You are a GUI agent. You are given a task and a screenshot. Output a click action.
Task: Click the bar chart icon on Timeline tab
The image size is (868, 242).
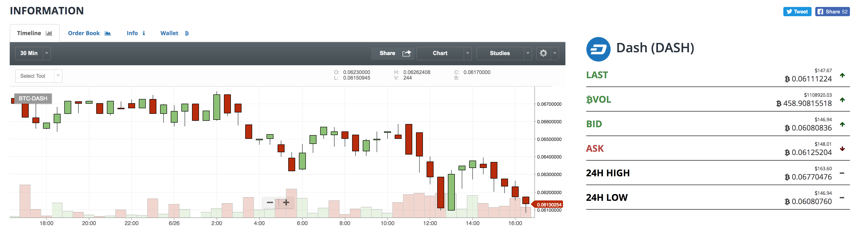[49, 33]
